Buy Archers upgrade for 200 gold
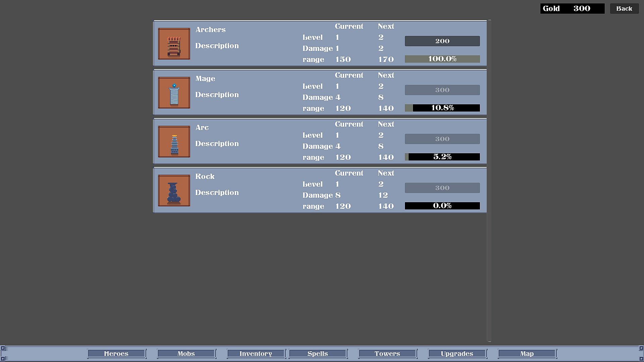644x362 pixels. click(x=442, y=41)
